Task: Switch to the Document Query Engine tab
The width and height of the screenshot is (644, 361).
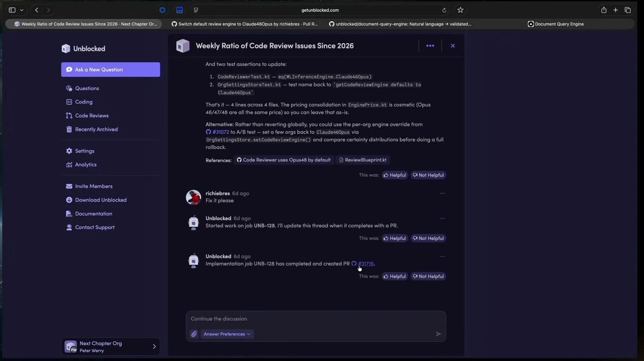Action: [555, 24]
